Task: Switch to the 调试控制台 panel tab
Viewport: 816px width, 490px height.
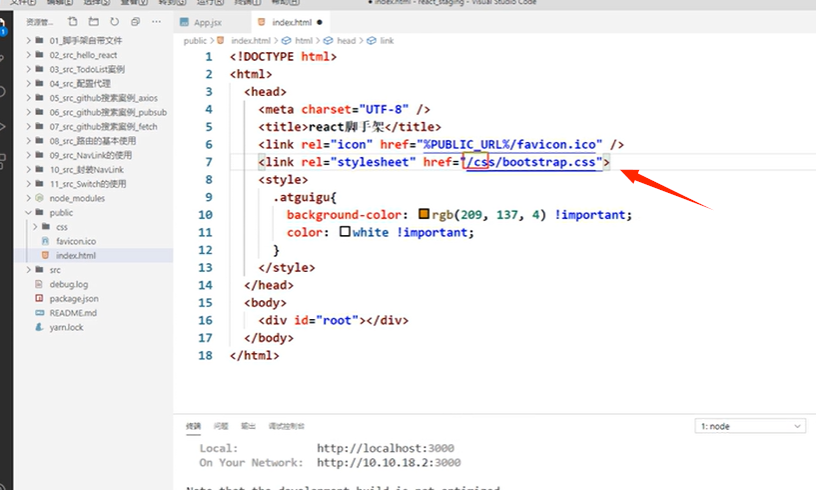Action: (x=286, y=426)
